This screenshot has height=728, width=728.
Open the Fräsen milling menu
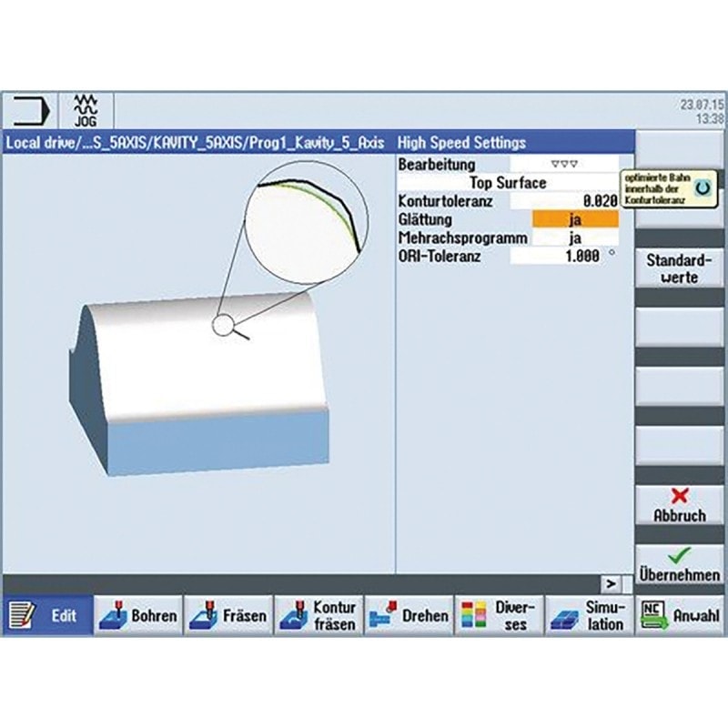228,615
